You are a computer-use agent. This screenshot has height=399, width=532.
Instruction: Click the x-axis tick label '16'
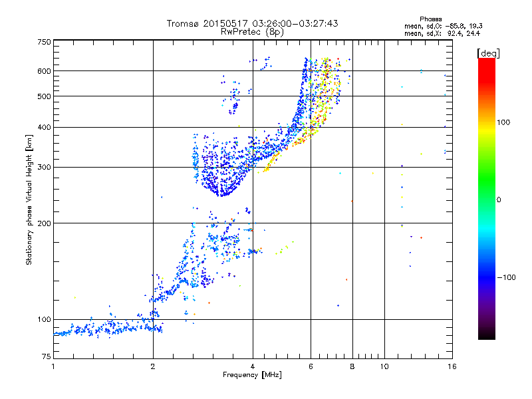pos(452,366)
